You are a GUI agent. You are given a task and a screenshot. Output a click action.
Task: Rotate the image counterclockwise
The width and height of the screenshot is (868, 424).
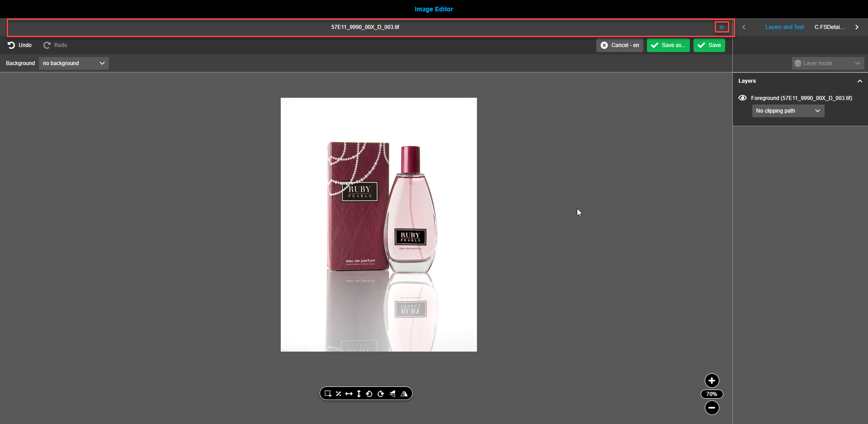(369, 394)
